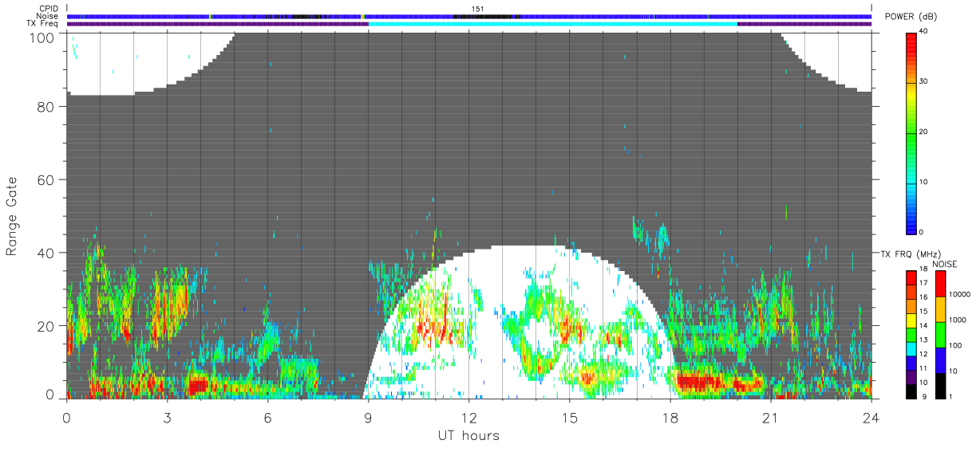Viewport: 980px width, 452px height.
Task: Click the 20 tick on the Range Gate axis
Action: tap(45, 326)
